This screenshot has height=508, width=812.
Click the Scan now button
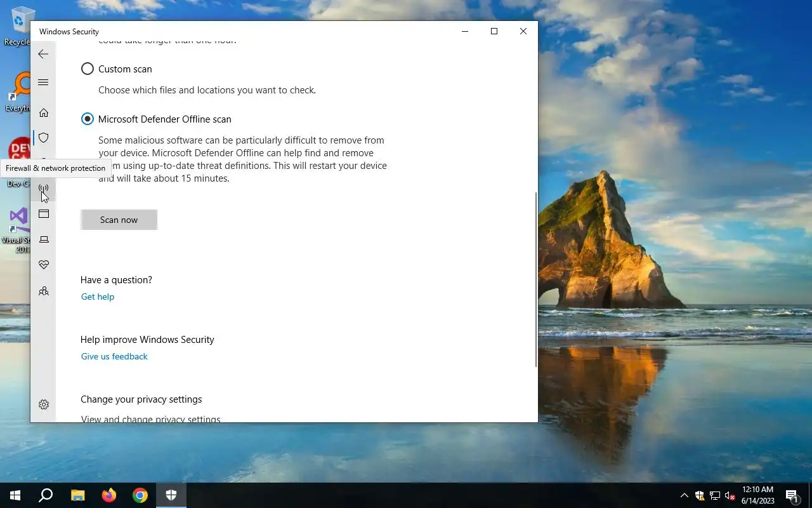click(119, 220)
